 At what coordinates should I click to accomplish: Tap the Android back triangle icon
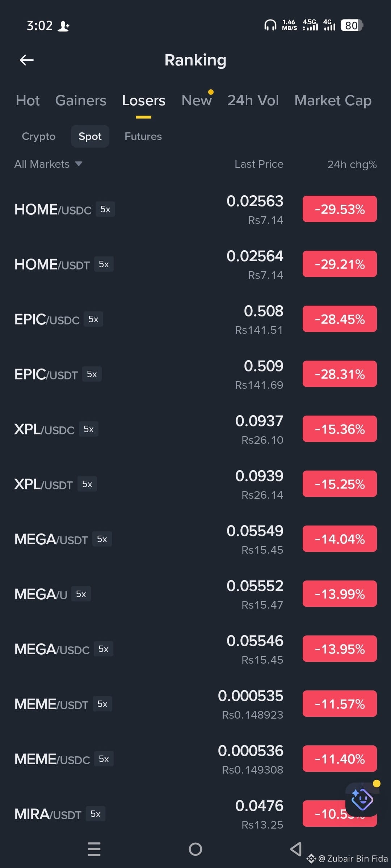click(296, 849)
